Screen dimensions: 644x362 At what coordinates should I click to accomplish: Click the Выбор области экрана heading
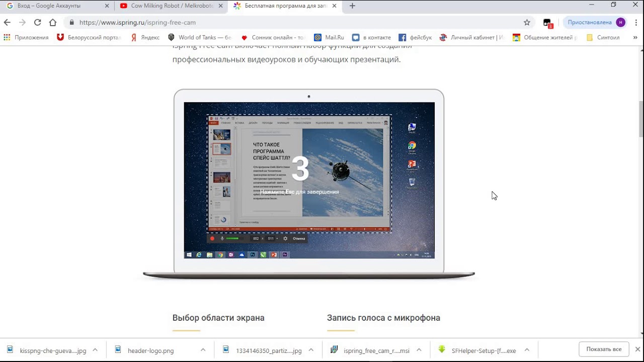tap(218, 318)
